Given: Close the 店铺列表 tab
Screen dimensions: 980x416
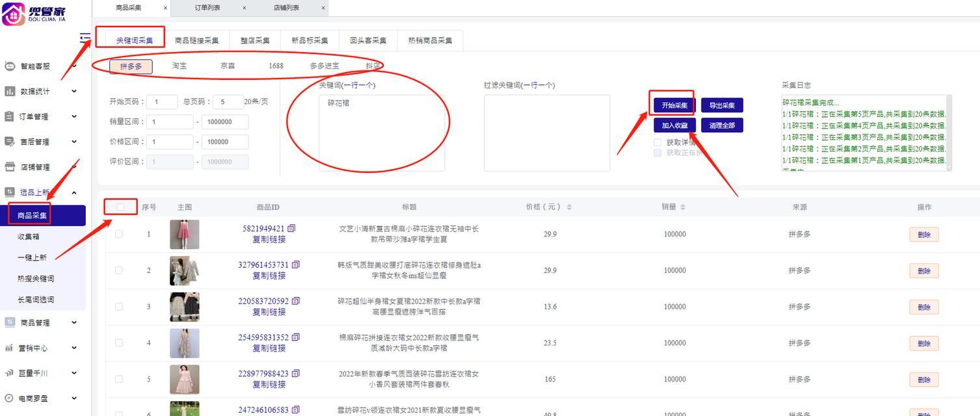Looking at the screenshot, I should click(323, 8).
